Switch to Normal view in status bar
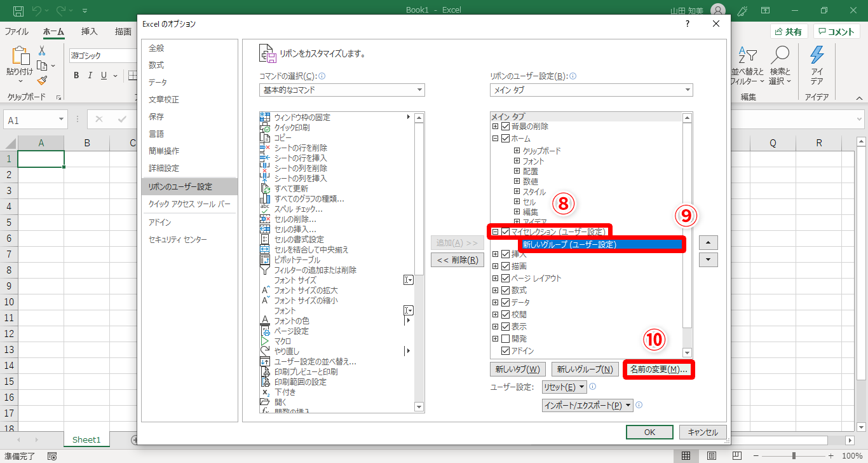868x463 pixels. tap(686, 456)
